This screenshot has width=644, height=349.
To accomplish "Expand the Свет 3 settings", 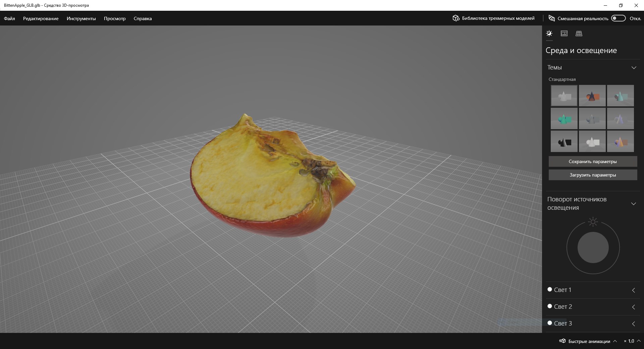I will [x=634, y=324].
